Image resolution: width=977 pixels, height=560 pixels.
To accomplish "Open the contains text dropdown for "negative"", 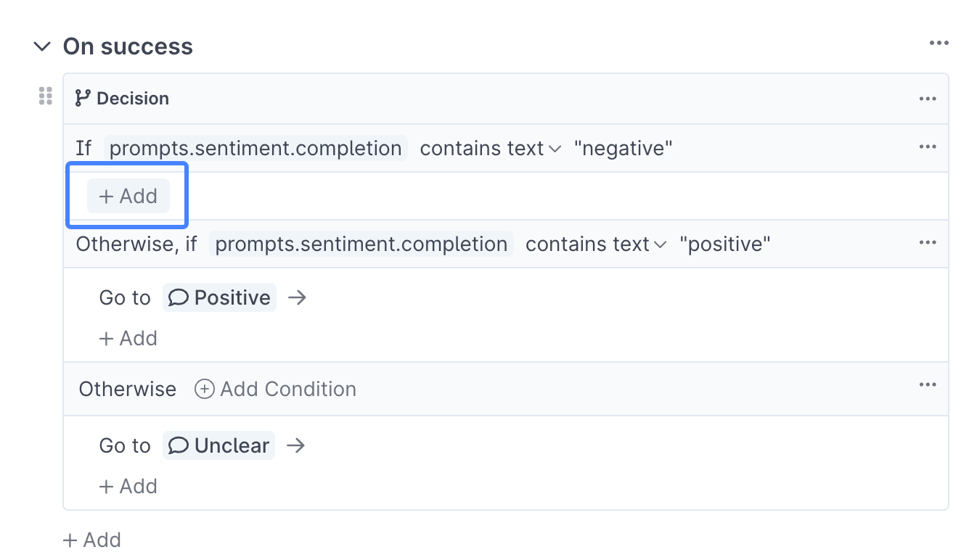I will (x=491, y=149).
